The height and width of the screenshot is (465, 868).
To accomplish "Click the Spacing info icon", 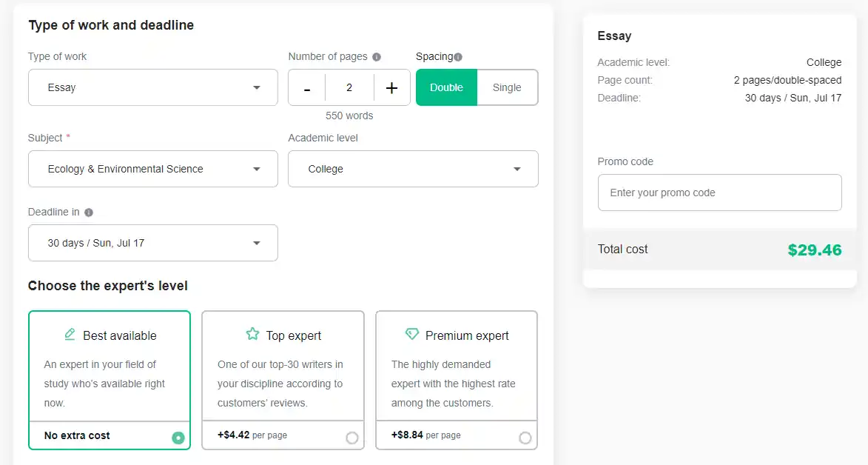I will pos(458,57).
